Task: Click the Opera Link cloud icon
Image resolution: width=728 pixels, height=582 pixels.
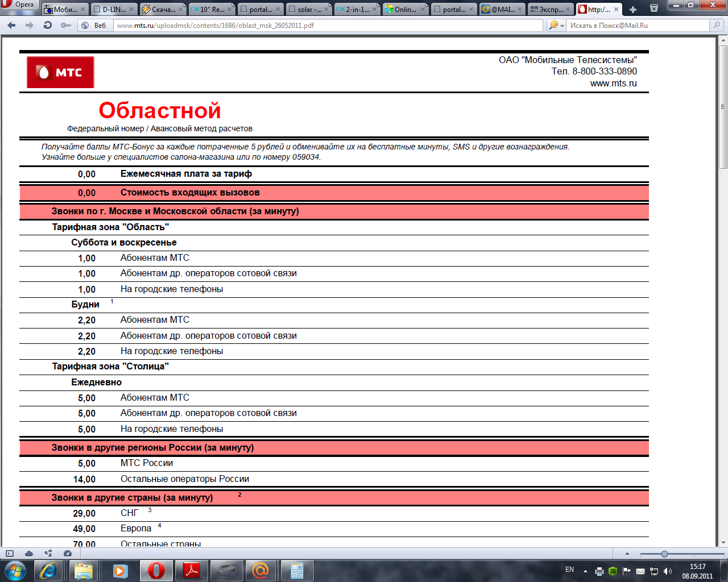Action: 29,554
